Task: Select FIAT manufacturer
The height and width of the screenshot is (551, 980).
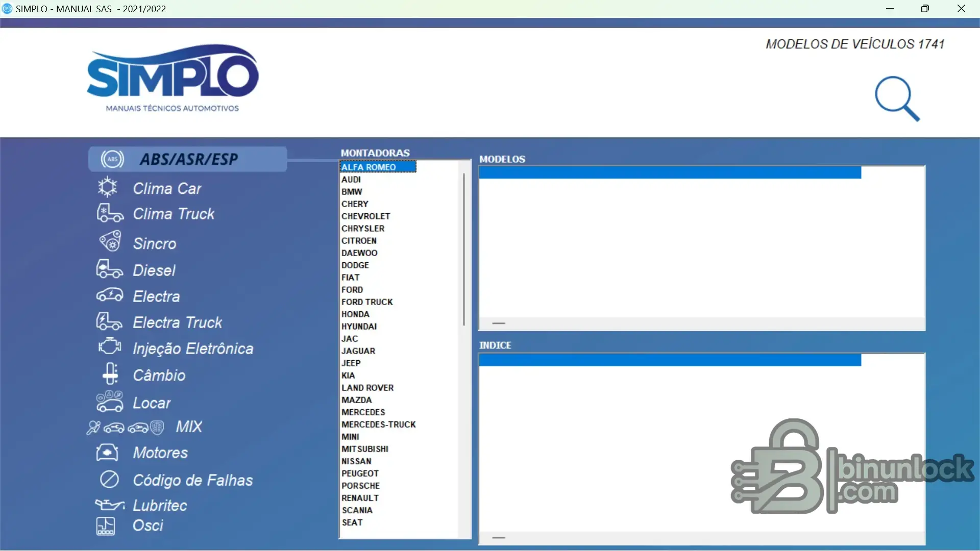Action: [351, 278]
